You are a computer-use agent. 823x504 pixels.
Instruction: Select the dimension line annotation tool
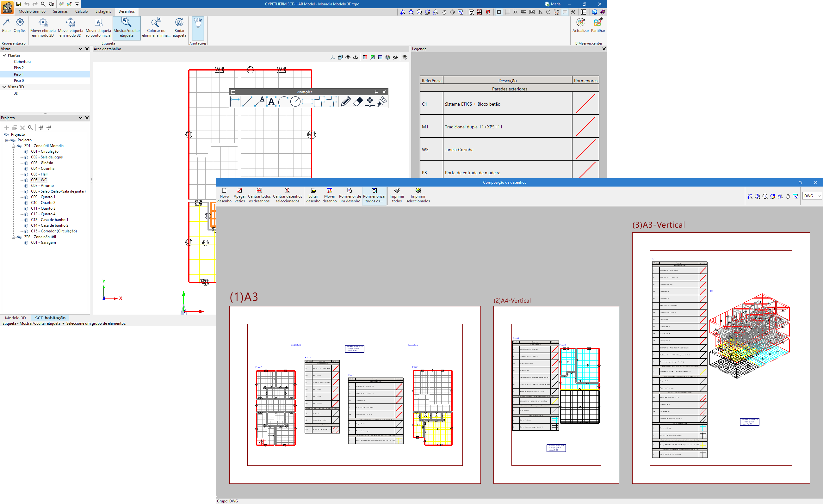pyautogui.click(x=235, y=101)
